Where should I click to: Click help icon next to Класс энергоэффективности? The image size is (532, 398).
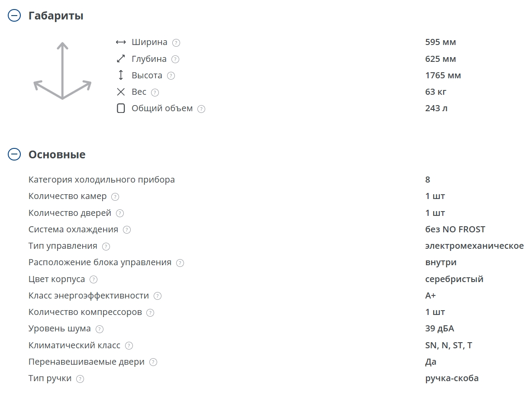pyautogui.click(x=158, y=296)
